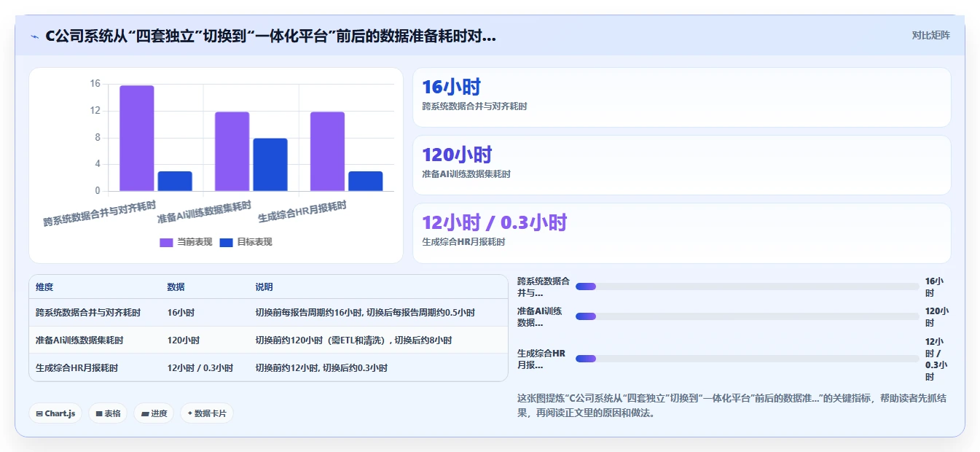The height and width of the screenshot is (452, 980).
Task: Click the main title starting C公司系统从
Action: click(x=270, y=36)
